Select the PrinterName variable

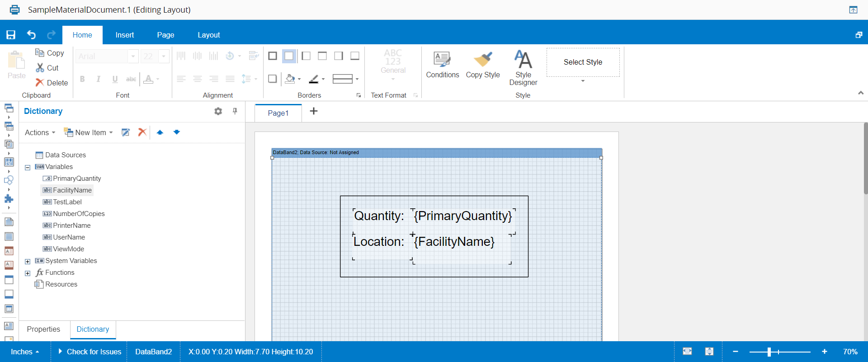pos(71,226)
